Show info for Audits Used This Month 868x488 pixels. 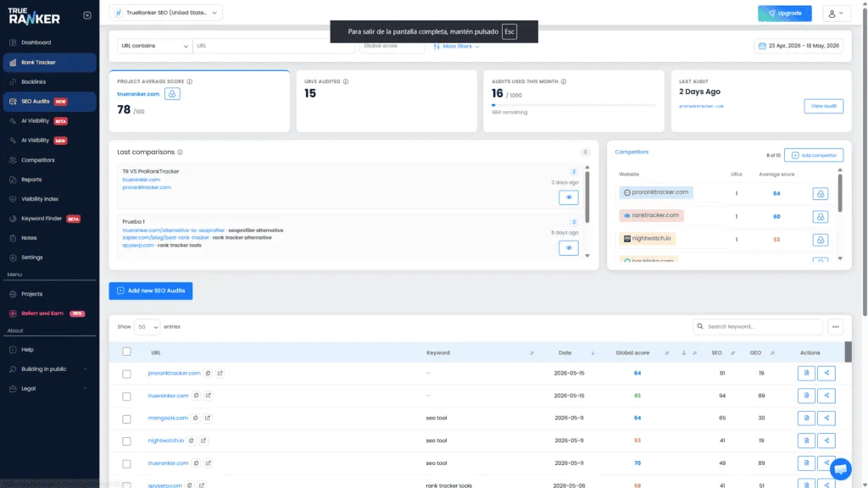564,81
